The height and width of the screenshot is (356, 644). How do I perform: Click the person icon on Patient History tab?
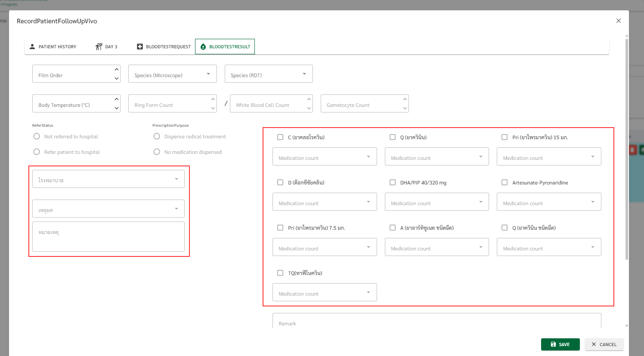(32, 47)
